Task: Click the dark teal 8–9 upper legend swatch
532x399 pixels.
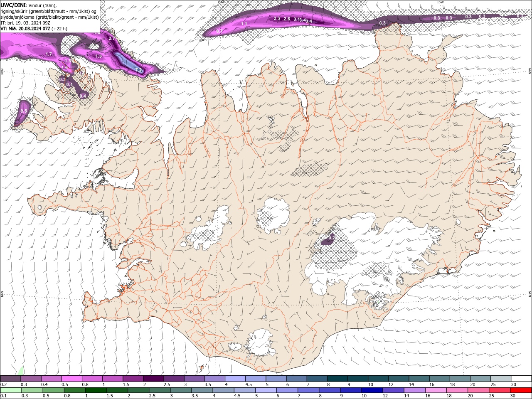Action: [337, 379]
